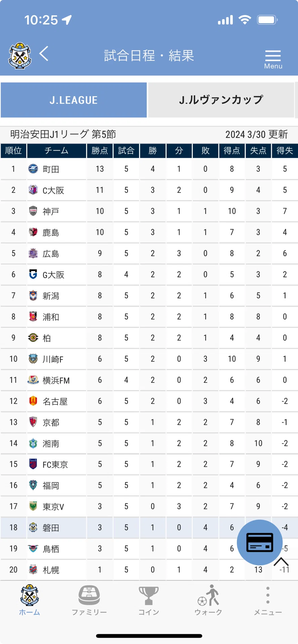Tap the 得失 column header
This screenshot has width=298, height=644.
point(285,151)
